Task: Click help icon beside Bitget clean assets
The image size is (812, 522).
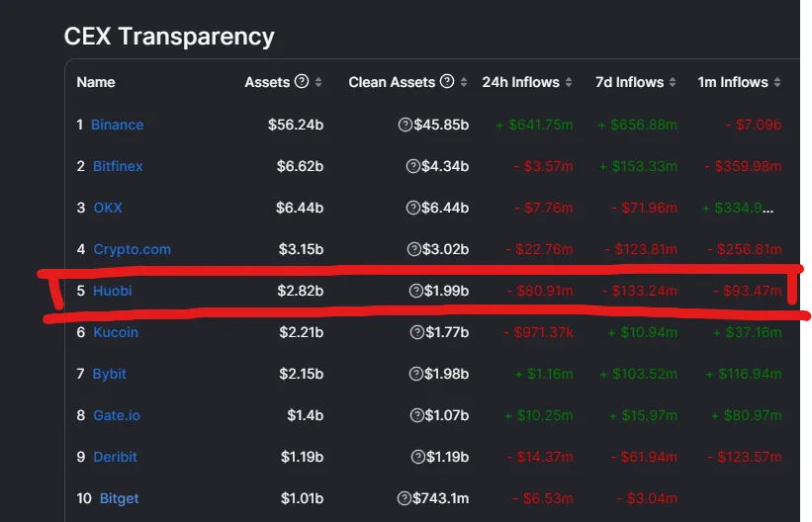Action: coord(405,498)
